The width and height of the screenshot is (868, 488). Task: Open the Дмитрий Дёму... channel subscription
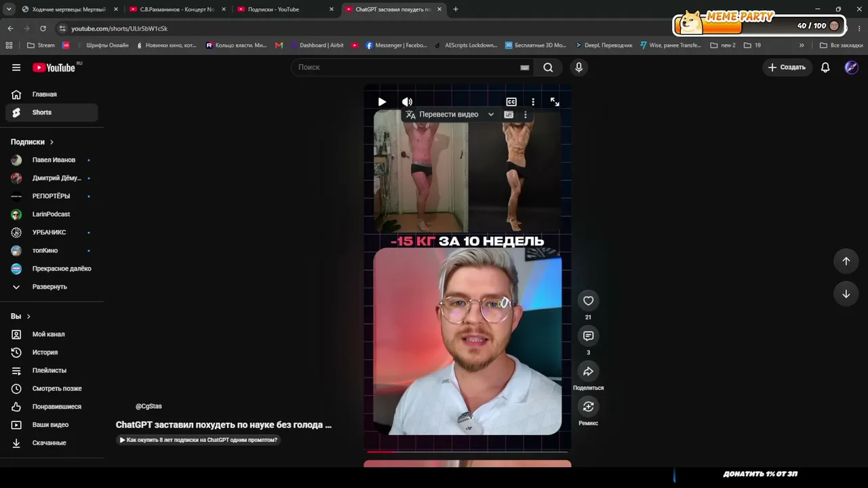52,178
